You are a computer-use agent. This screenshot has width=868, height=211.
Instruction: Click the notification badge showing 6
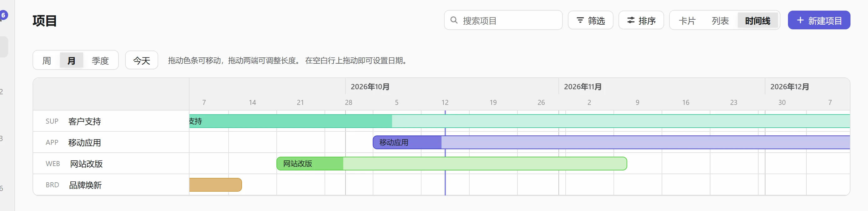3,15
